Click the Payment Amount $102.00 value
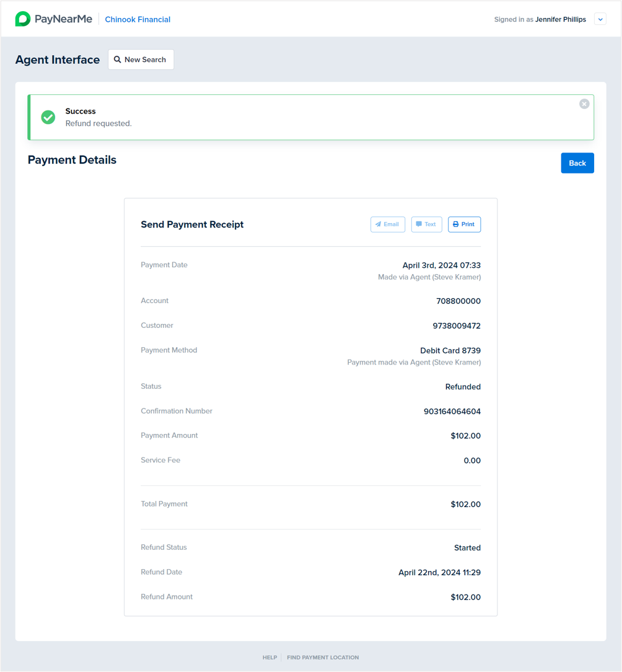 [465, 436]
